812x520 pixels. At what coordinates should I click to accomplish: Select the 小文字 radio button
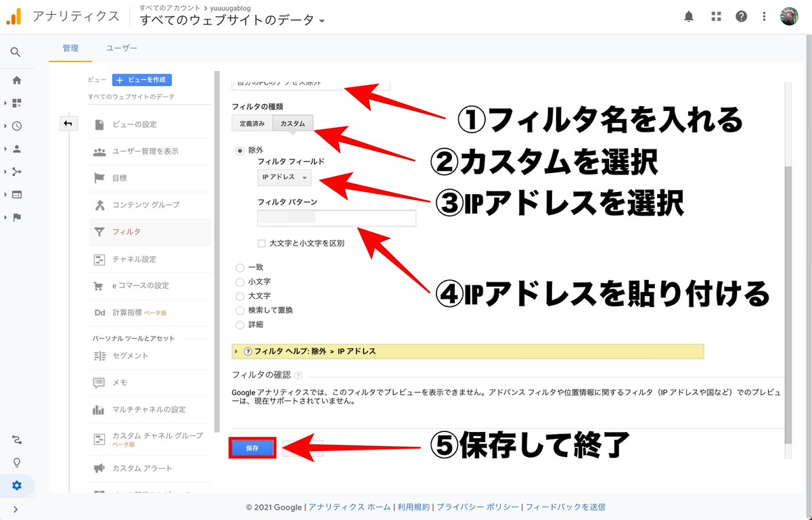coord(240,282)
